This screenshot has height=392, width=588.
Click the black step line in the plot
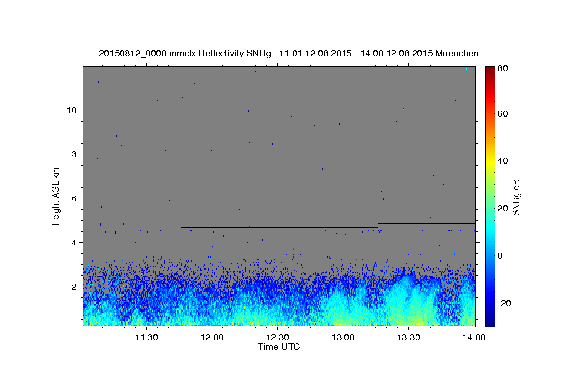(x=279, y=227)
